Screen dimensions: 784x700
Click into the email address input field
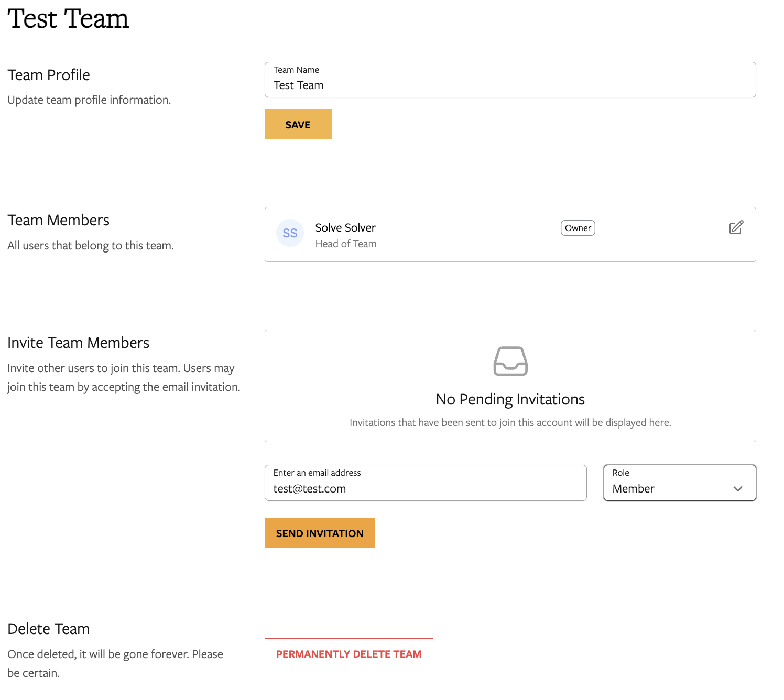click(x=425, y=488)
